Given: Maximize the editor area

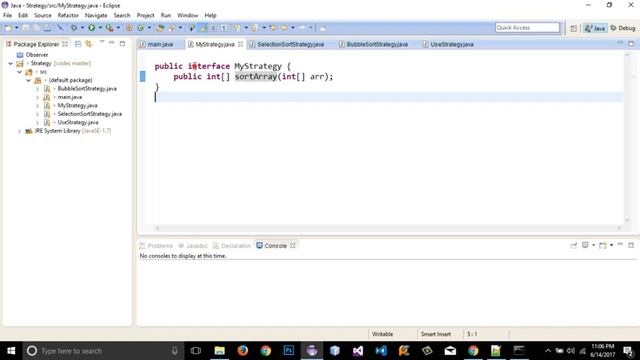Looking at the screenshot, I should [631, 44].
